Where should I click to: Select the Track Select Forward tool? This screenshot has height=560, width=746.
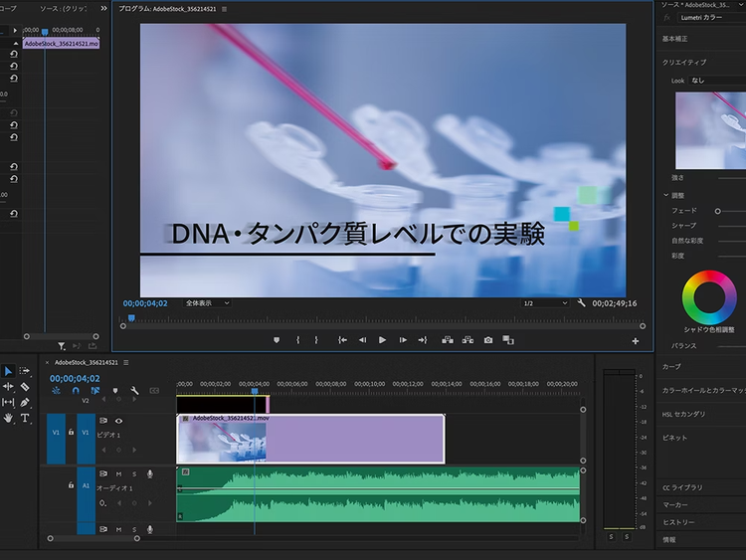(24, 371)
